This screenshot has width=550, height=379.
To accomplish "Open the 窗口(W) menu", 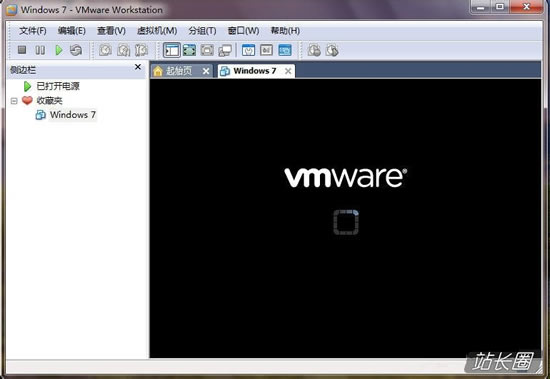I will [x=243, y=31].
